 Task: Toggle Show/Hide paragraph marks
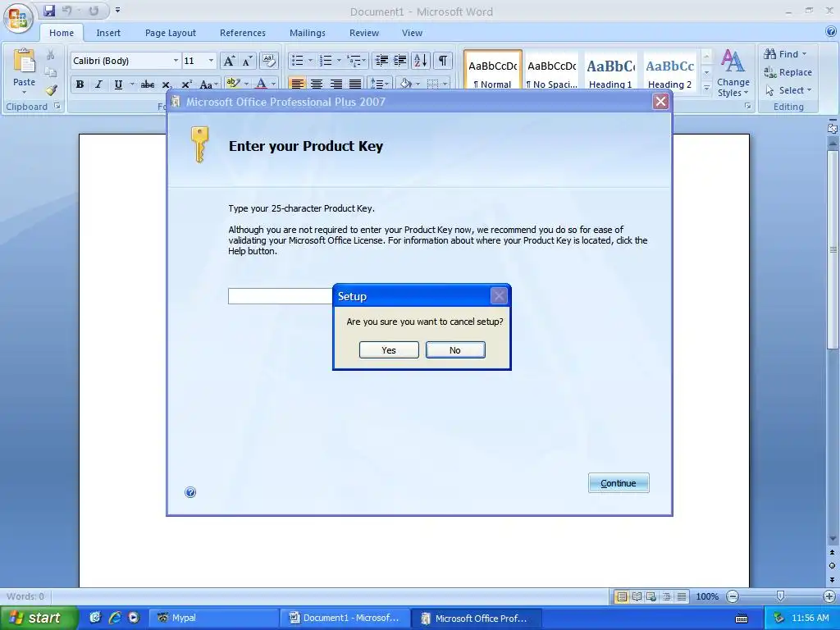[x=442, y=61]
